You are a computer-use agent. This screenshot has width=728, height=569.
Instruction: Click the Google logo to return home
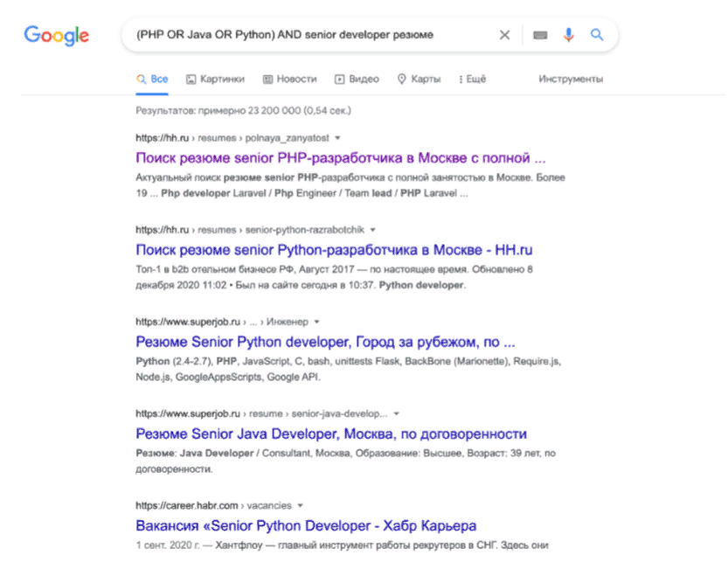coord(56,36)
